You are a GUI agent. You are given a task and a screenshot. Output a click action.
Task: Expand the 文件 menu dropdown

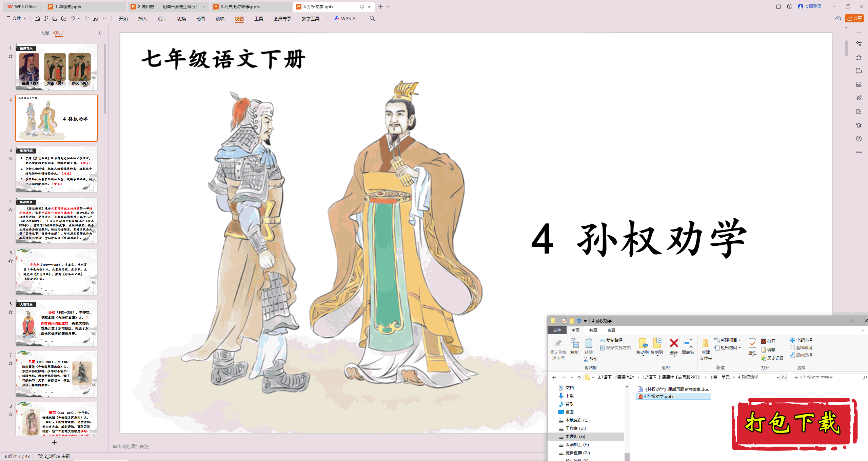17,19
